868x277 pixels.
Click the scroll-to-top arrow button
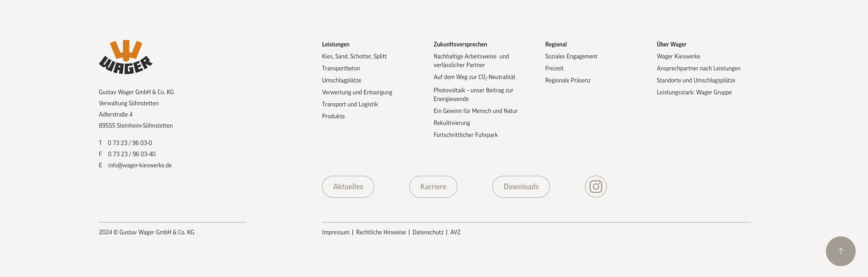click(841, 252)
